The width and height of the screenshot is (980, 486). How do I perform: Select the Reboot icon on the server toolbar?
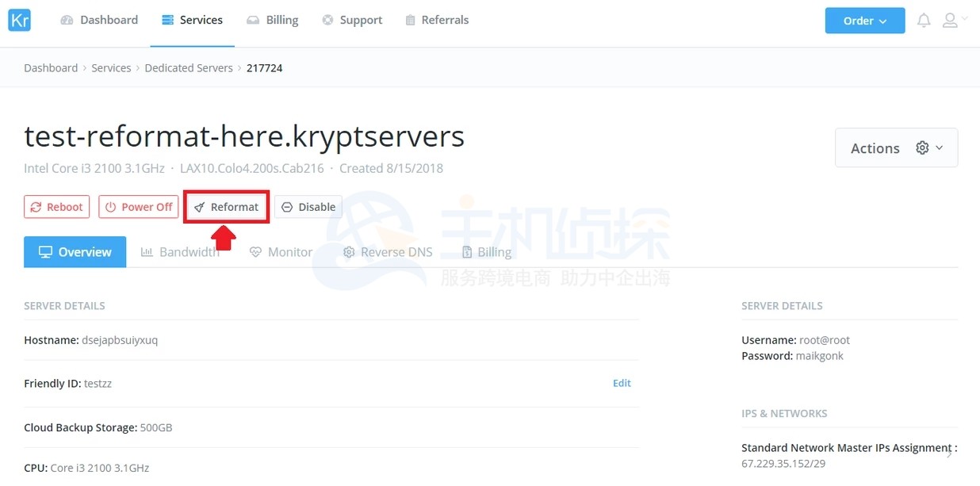[x=35, y=207]
